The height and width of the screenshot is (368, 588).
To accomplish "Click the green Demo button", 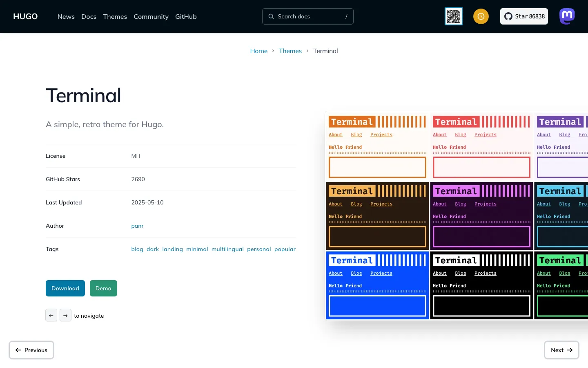I will click(103, 288).
